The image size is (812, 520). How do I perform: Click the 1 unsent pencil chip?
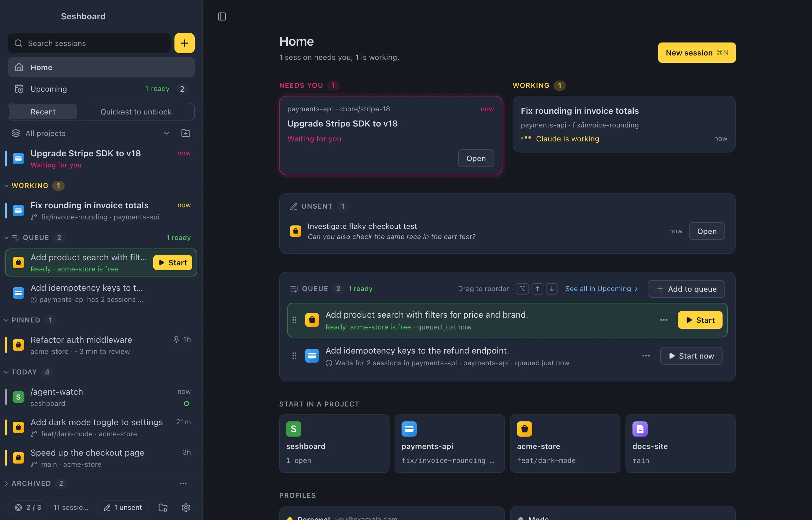coord(123,508)
